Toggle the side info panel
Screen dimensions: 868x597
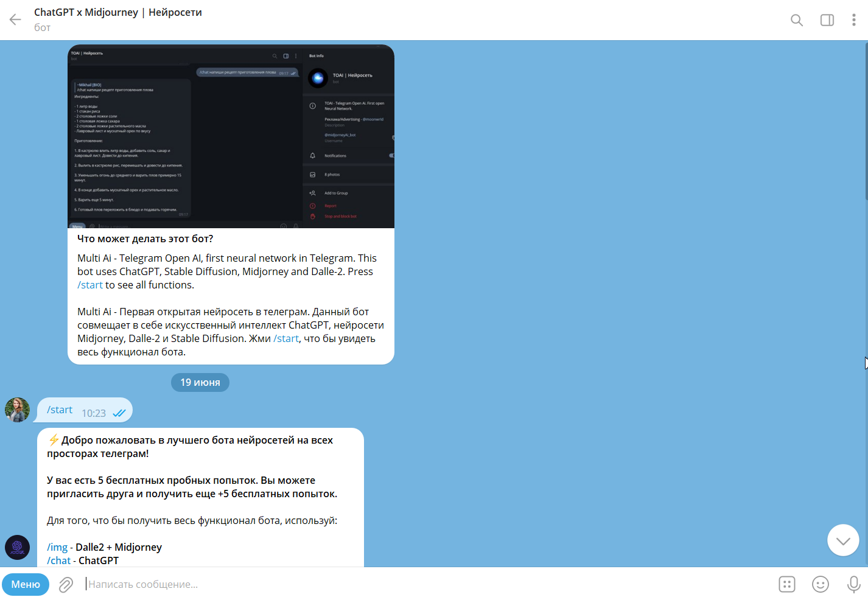[x=827, y=20]
